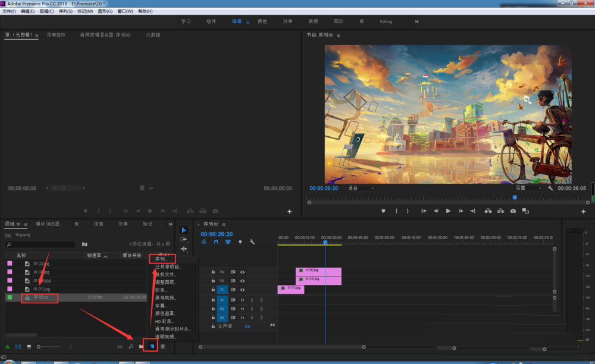
Task: Open the 文件(F) menu
Action: (x=9, y=11)
